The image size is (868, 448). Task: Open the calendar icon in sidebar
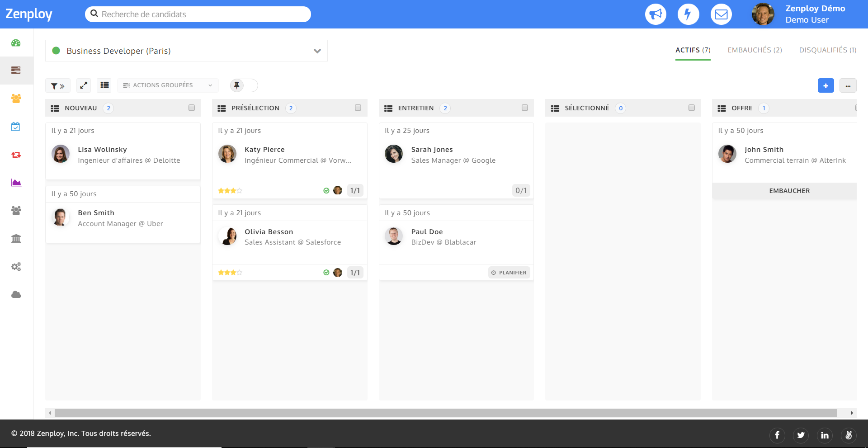click(16, 127)
